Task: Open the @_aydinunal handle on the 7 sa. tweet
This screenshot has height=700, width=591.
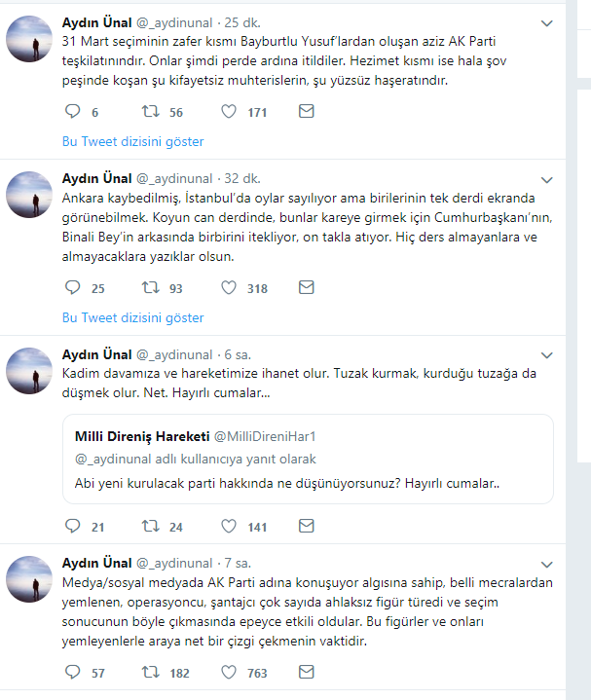Action: point(174,564)
